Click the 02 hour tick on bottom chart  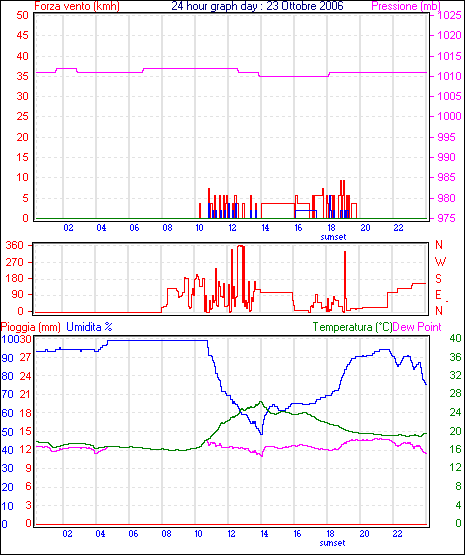point(67,534)
